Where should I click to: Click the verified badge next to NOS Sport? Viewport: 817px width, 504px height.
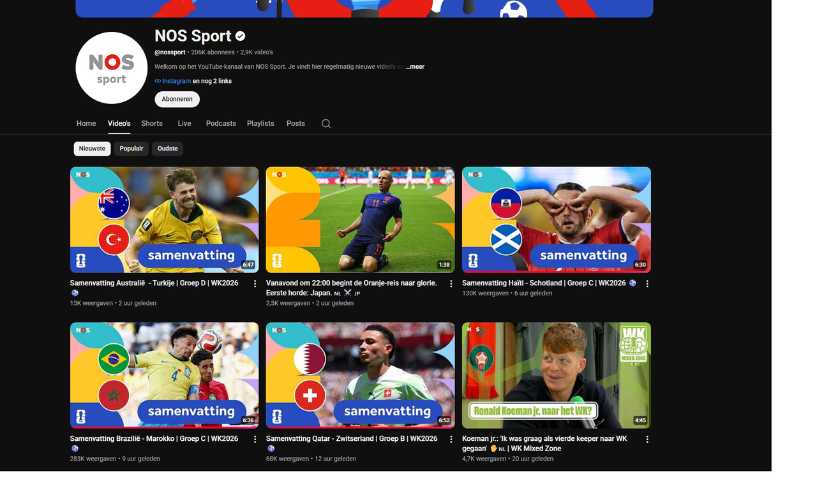click(x=240, y=36)
